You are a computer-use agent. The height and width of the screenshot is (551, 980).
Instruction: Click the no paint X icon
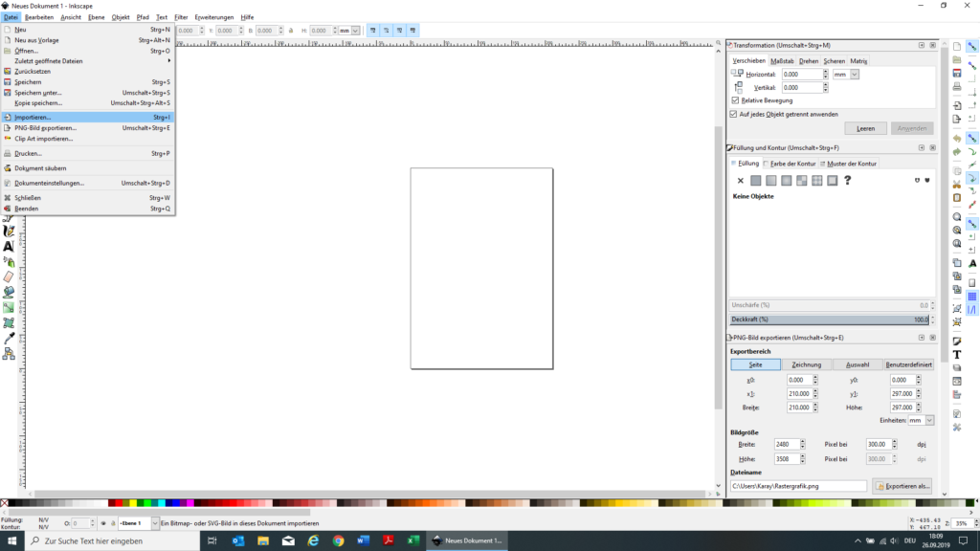[740, 180]
